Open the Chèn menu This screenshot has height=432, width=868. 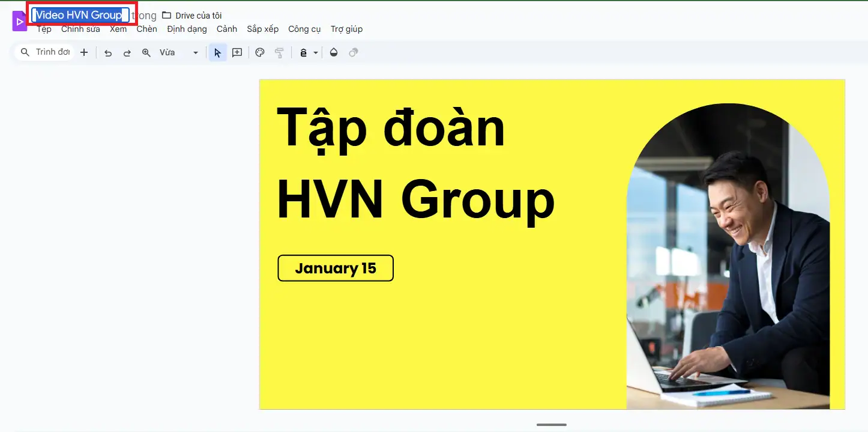pyautogui.click(x=146, y=29)
